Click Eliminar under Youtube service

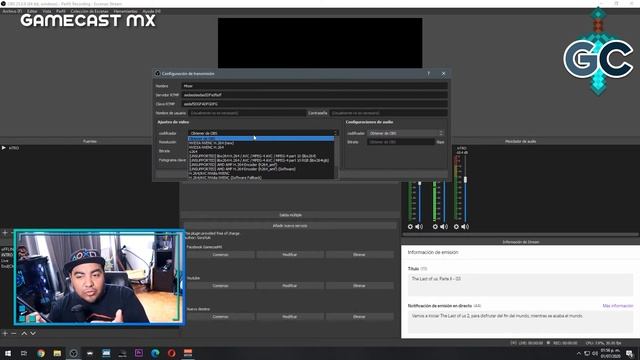click(x=359, y=286)
